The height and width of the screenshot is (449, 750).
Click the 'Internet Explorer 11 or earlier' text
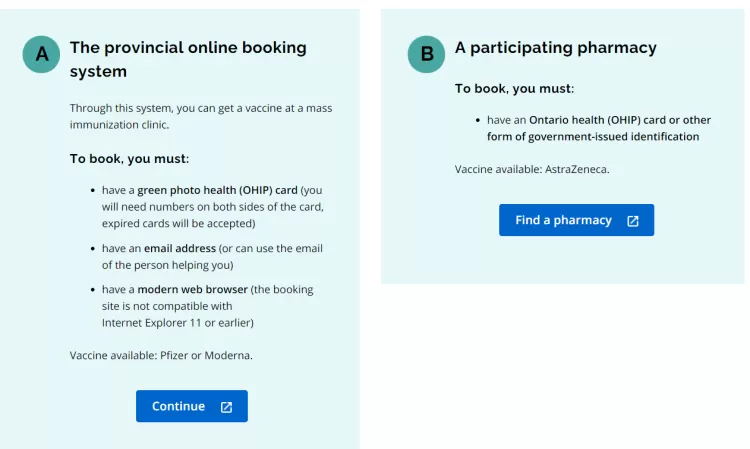pyautogui.click(x=177, y=323)
